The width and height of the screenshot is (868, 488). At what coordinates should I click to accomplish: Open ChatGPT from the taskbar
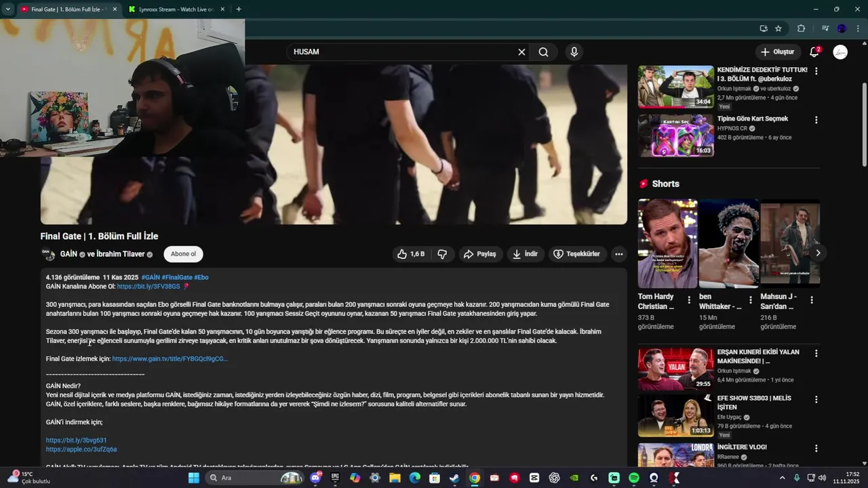554,478
